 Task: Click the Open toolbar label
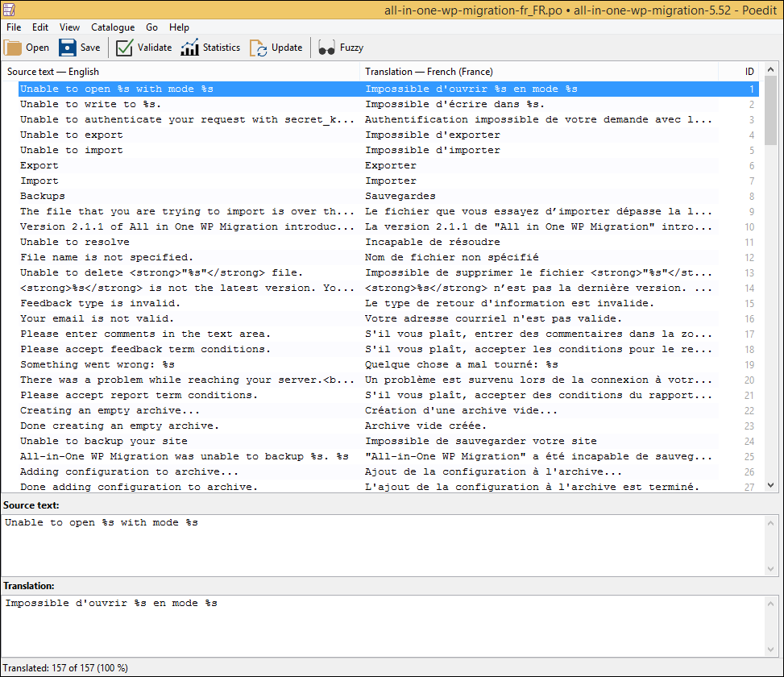coord(38,48)
